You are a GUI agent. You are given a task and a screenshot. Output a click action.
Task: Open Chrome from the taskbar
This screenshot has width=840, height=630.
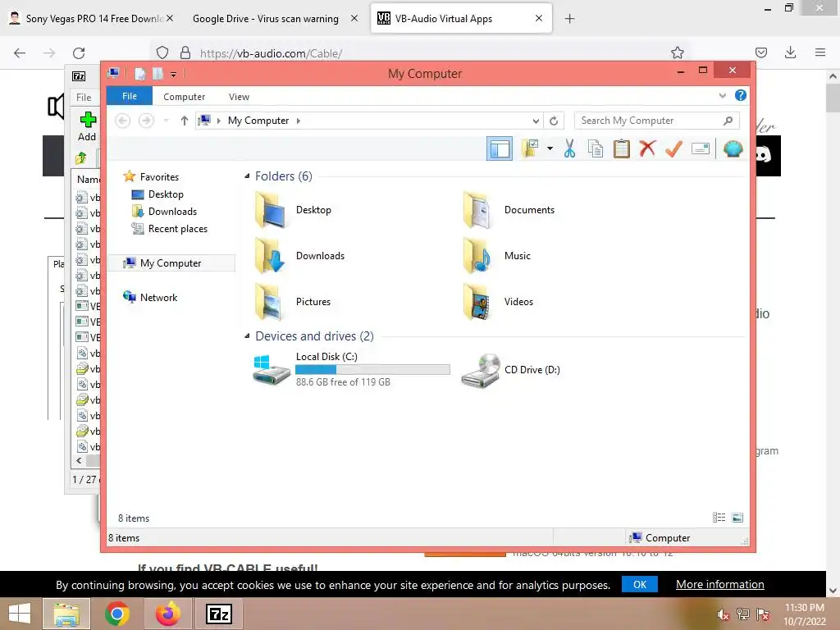pyautogui.click(x=117, y=614)
